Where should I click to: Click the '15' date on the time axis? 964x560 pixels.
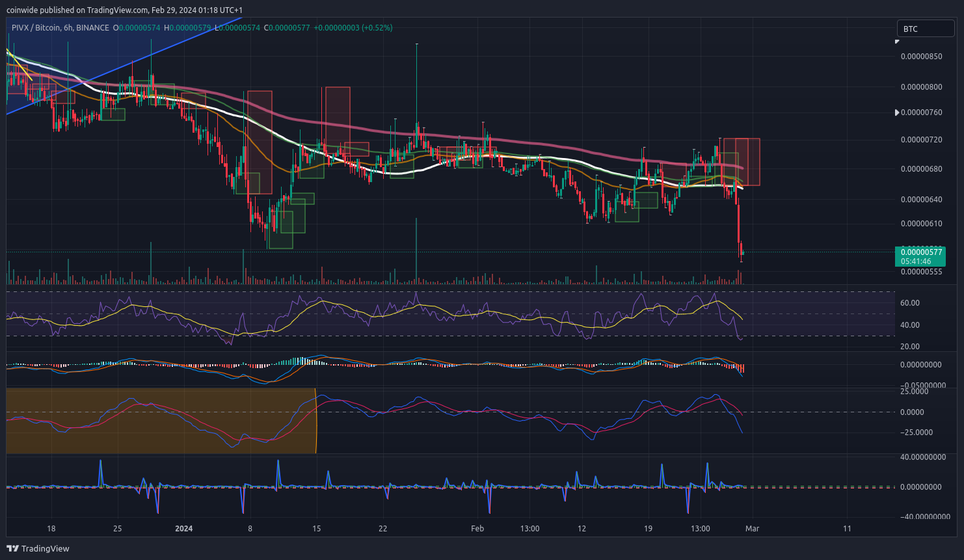click(317, 529)
